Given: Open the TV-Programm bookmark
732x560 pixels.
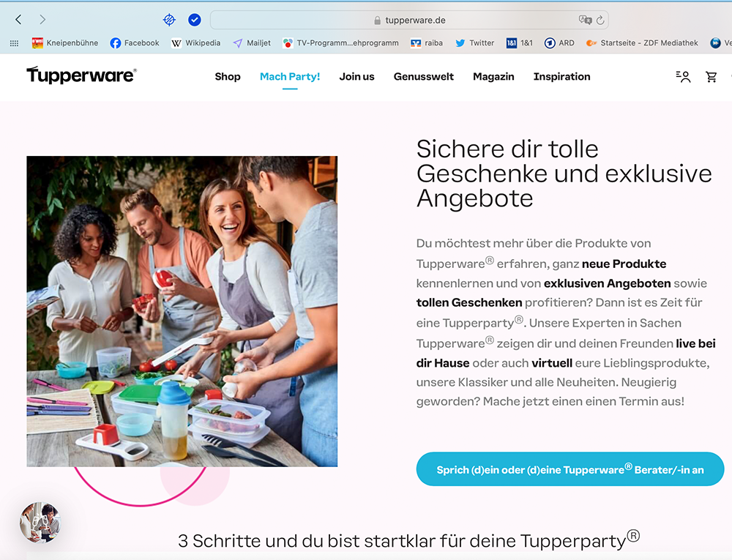Looking at the screenshot, I should (x=341, y=43).
